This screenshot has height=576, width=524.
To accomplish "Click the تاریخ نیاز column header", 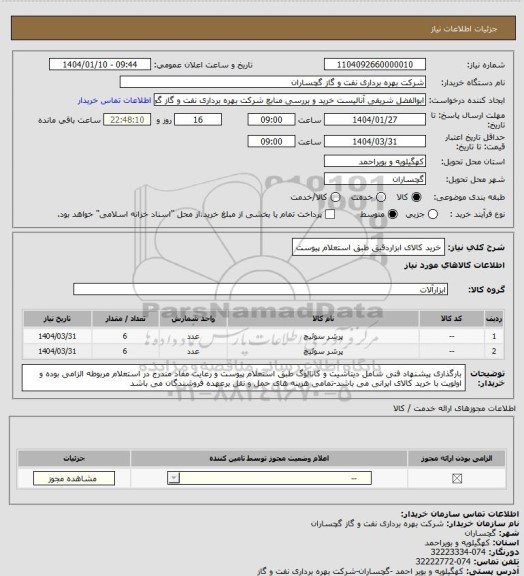I will click(x=57, y=318).
